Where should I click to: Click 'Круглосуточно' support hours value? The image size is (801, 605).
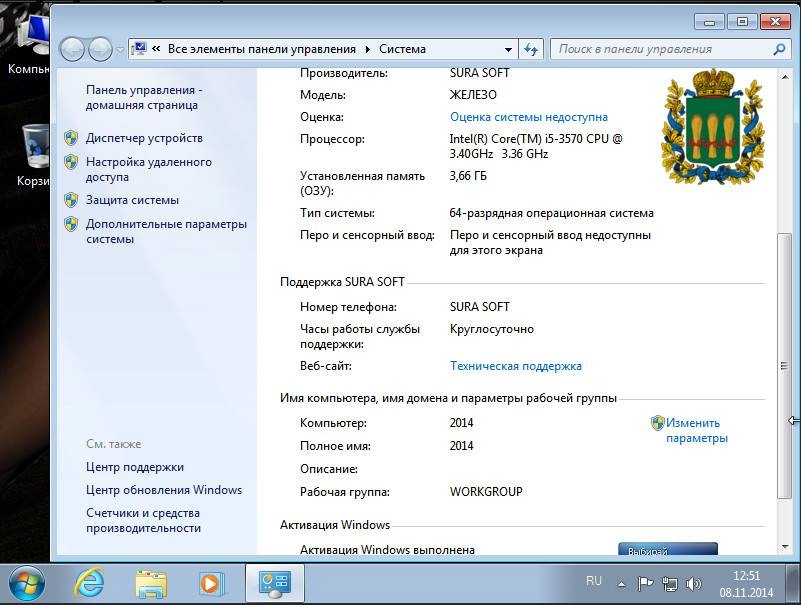click(x=491, y=329)
